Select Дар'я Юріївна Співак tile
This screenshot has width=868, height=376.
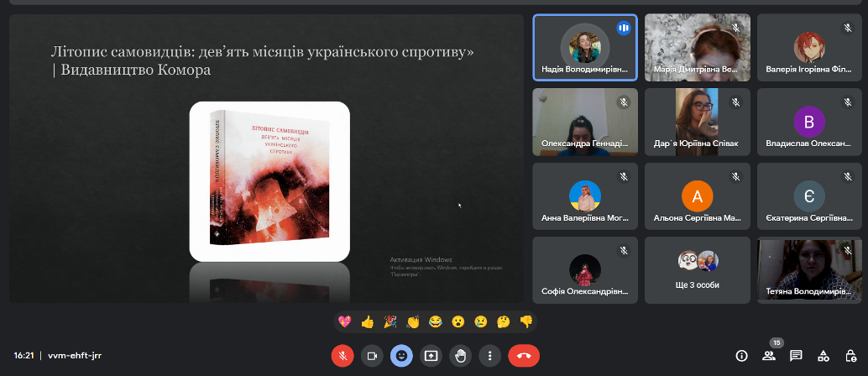tap(698, 122)
